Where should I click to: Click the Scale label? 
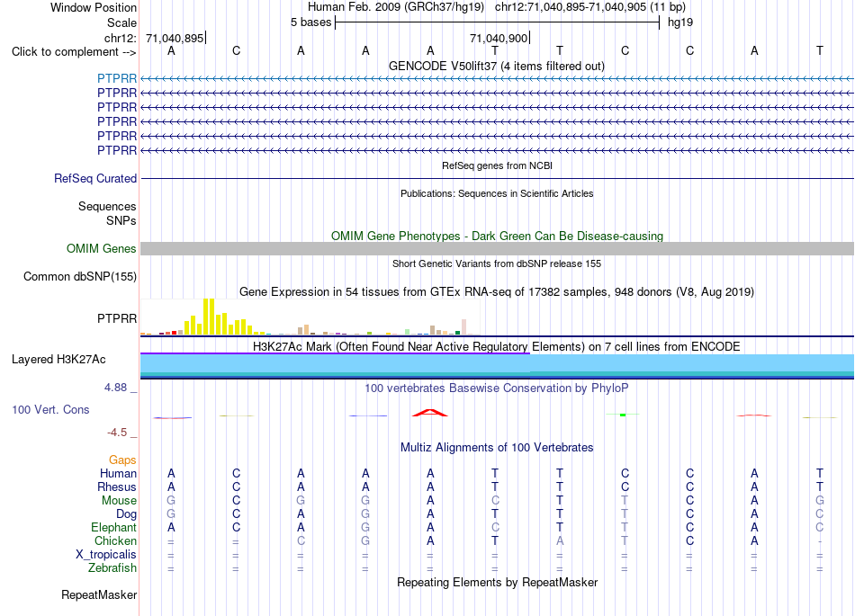coord(121,22)
